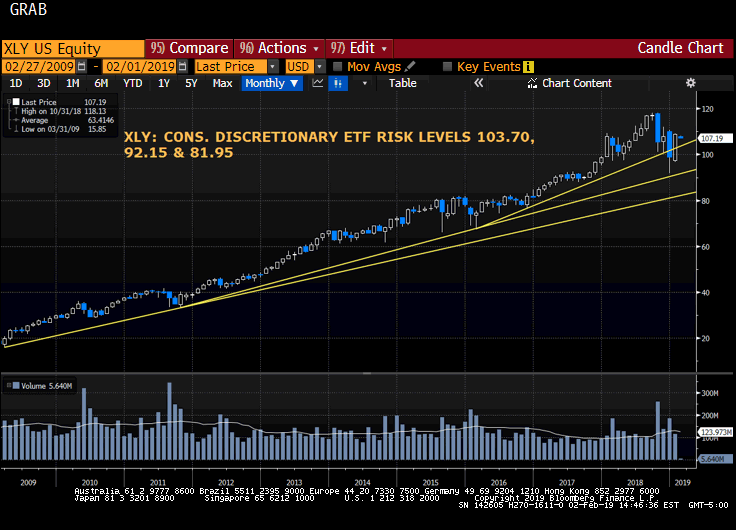This screenshot has width=736, height=530.
Task: Select the 5Y range tab
Action: pos(191,84)
